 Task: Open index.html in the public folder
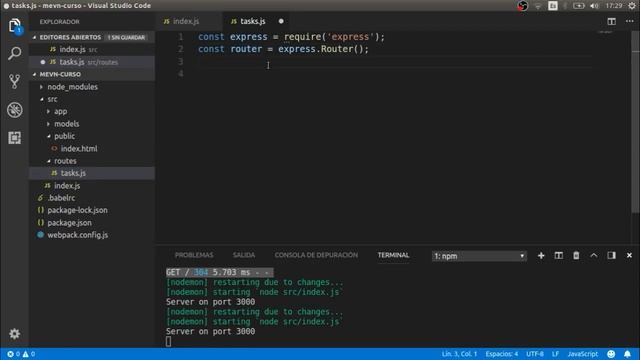click(x=92, y=149)
